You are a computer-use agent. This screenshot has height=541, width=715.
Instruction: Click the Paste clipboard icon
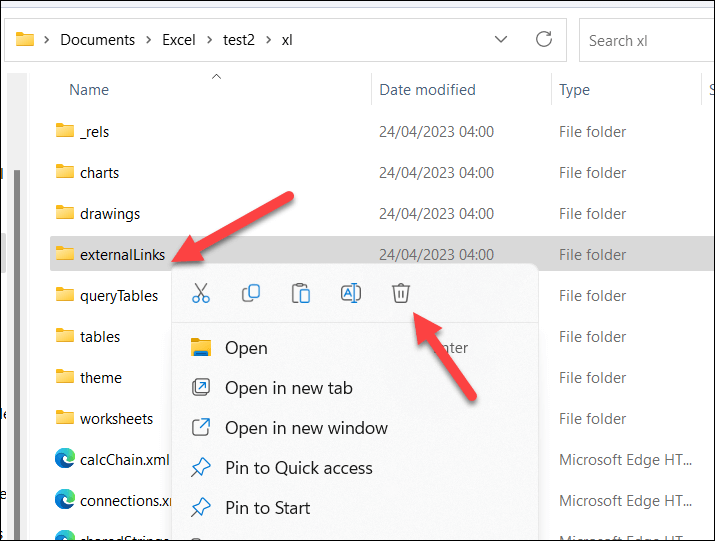point(301,293)
